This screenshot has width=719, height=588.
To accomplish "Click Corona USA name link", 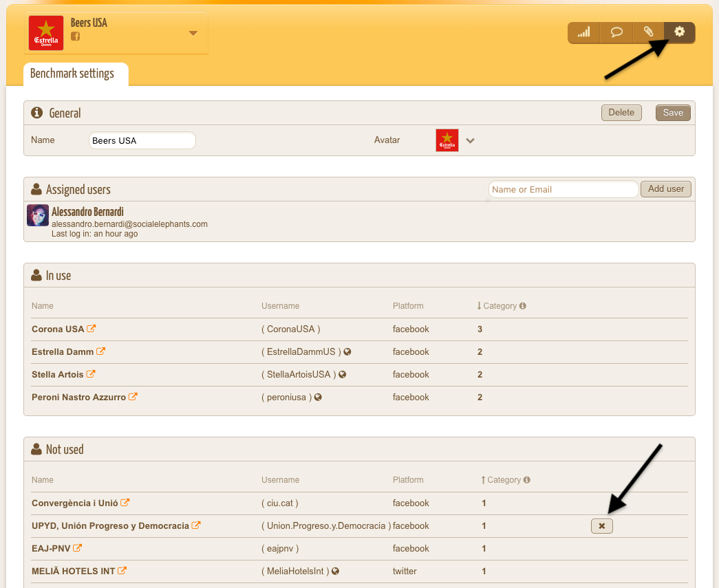I will [58, 329].
